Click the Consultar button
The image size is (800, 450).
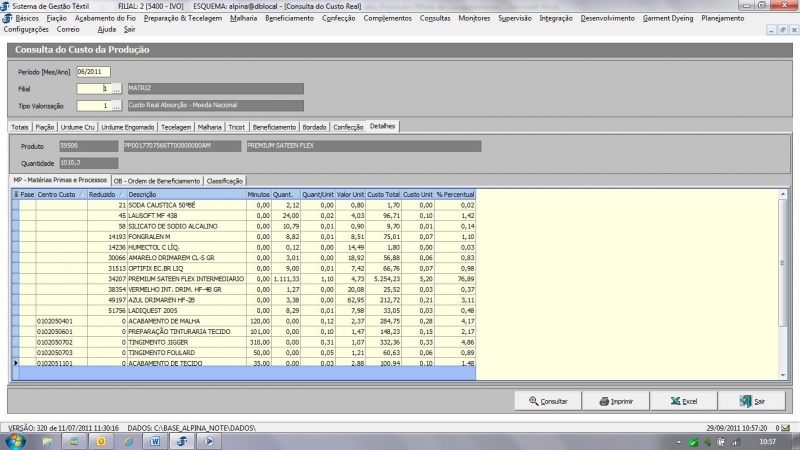click(547, 401)
